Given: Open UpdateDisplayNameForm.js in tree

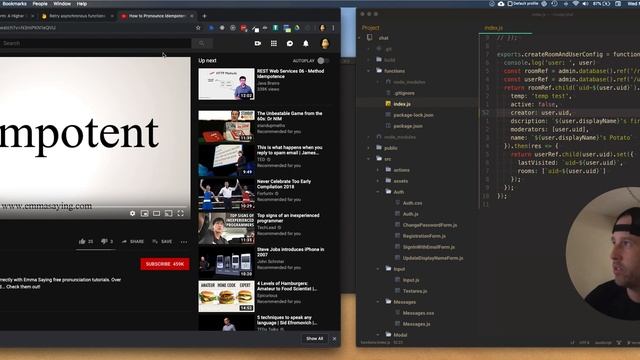Looking at the screenshot, I should point(433,258).
